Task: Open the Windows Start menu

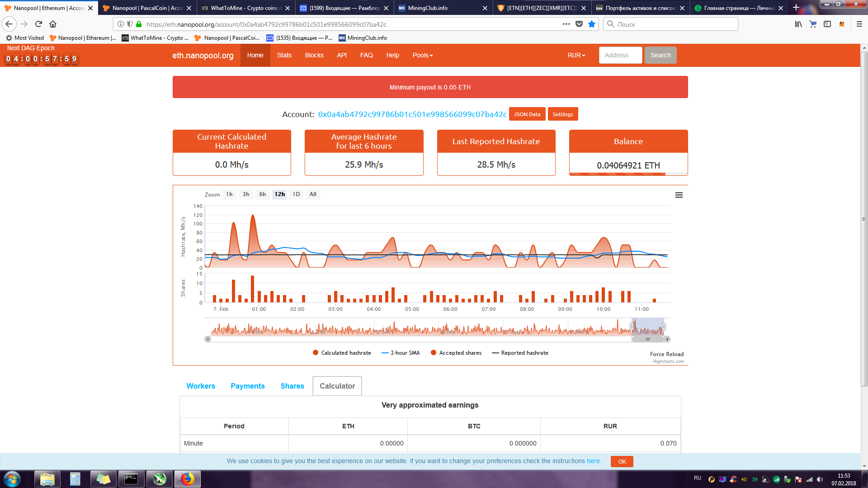Action: [x=12, y=479]
